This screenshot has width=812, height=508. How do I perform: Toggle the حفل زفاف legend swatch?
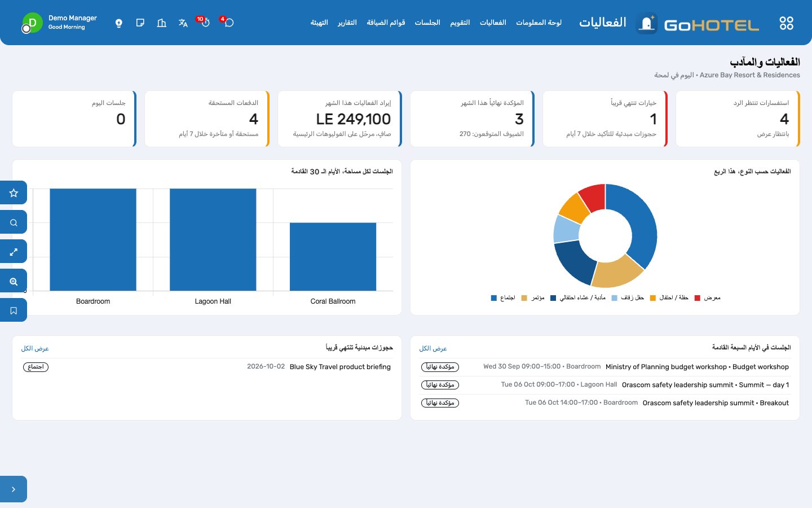coord(614,298)
